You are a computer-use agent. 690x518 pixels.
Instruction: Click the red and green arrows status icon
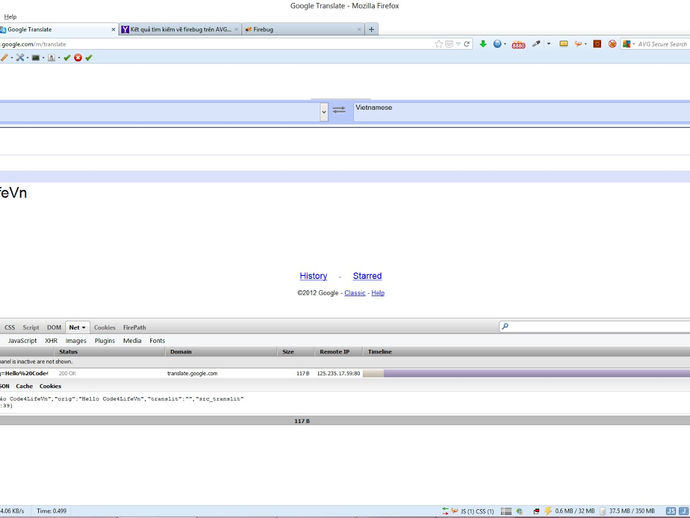point(445,511)
